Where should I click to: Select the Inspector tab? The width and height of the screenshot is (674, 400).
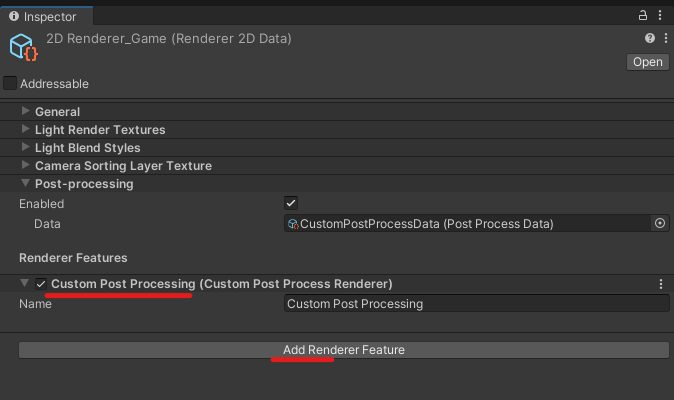coord(46,16)
